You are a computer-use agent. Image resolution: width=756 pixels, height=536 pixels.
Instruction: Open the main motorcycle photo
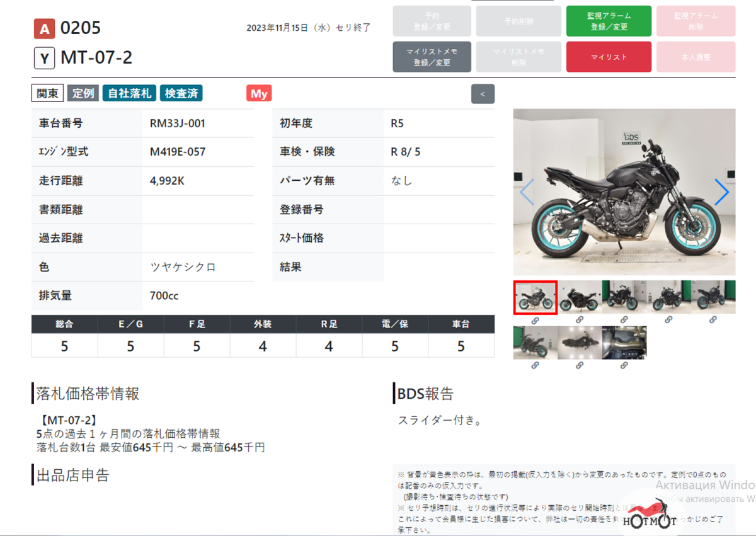(624, 192)
